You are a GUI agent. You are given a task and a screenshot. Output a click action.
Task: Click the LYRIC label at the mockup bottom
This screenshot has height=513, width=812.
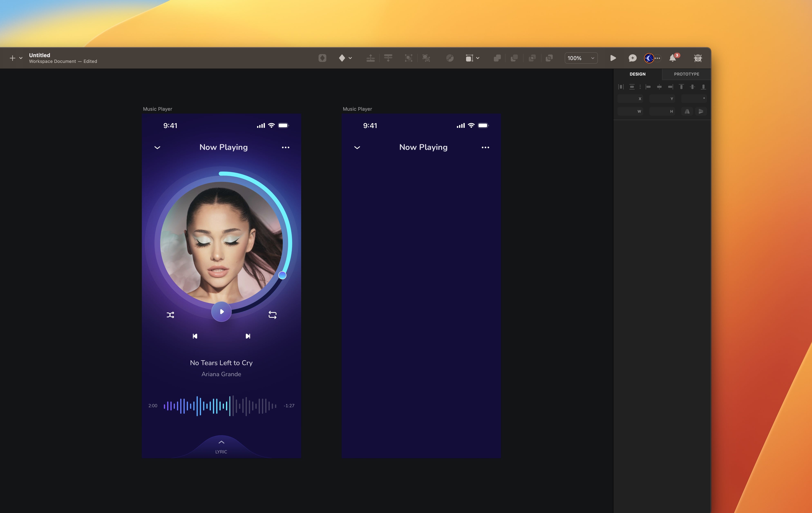pos(221,451)
